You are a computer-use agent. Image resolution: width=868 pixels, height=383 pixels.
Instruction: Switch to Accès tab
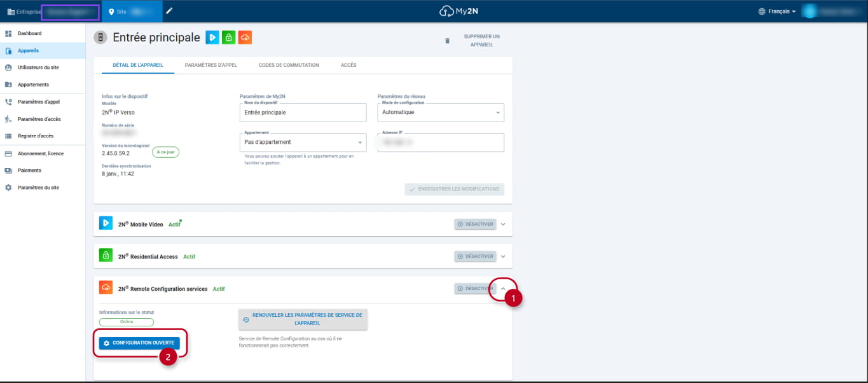coord(348,65)
